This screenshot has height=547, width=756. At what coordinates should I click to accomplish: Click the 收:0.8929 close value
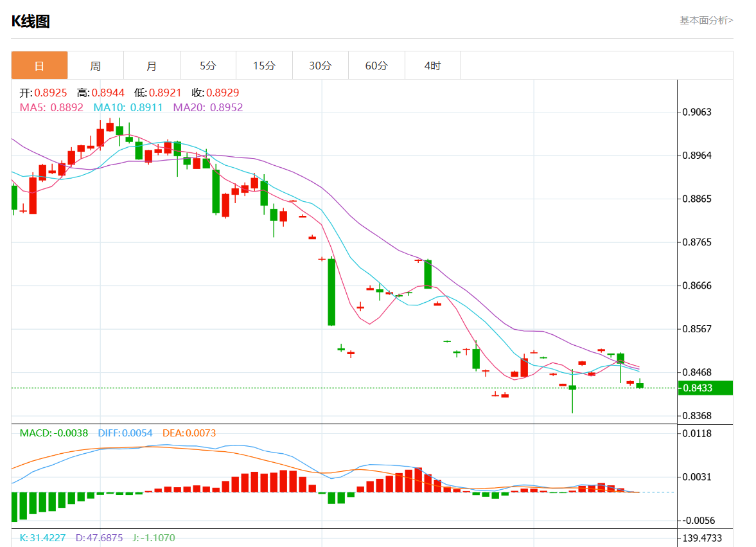[x=215, y=93]
